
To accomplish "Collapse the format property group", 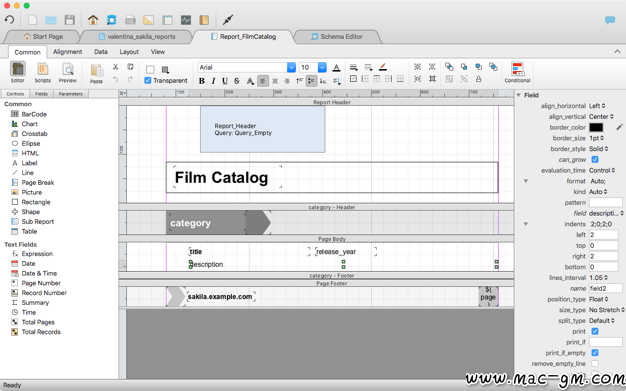I will point(526,181).
